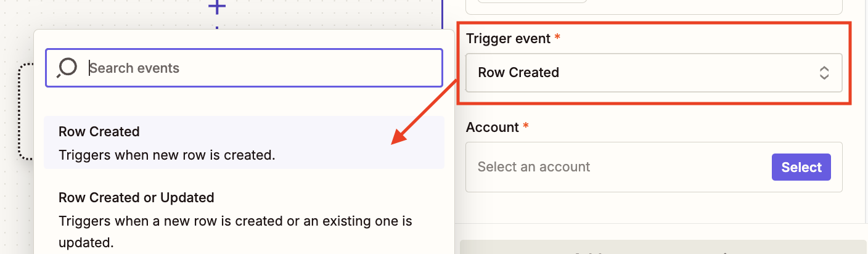Select the Row Created event option

(244, 142)
